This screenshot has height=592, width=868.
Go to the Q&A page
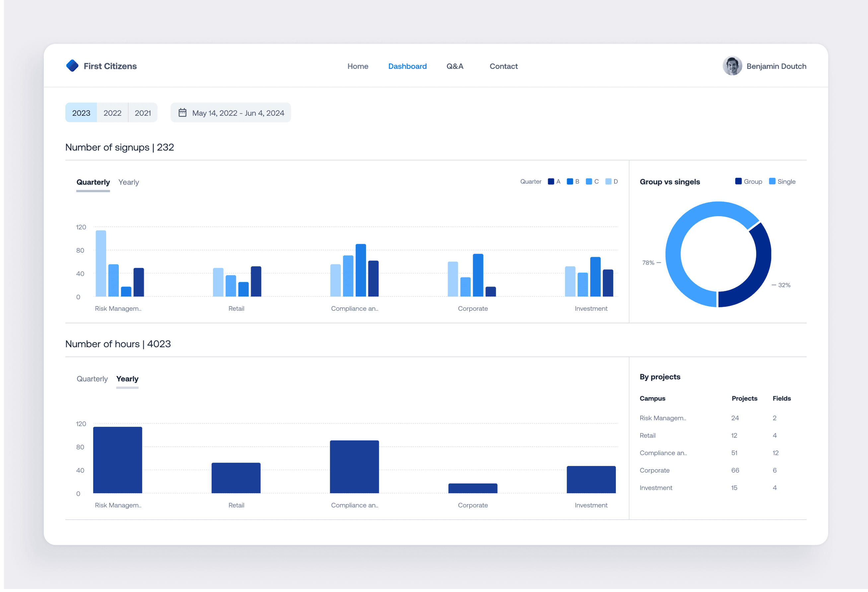pyautogui.click(x=455, y=66)
